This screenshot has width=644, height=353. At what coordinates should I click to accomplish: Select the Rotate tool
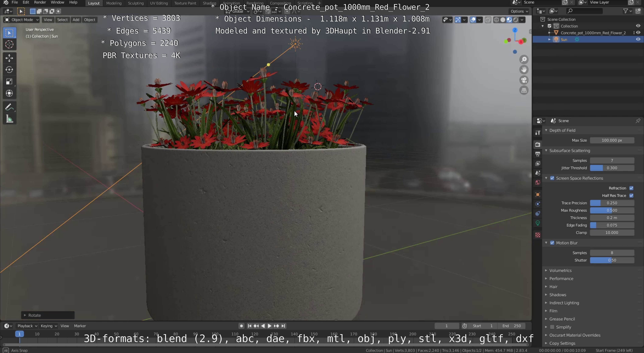point(9,70)
